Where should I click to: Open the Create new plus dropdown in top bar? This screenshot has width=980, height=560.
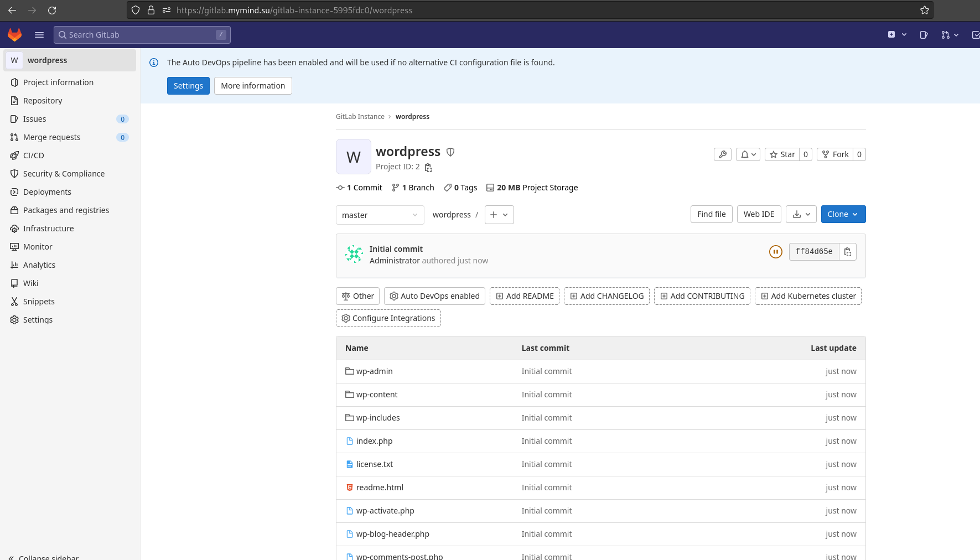[897, 35]
